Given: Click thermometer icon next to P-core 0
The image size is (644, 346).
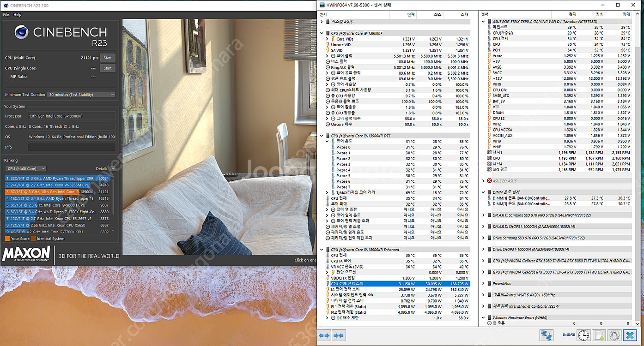Looking at the screenshot, I should (x=334, y=147).
